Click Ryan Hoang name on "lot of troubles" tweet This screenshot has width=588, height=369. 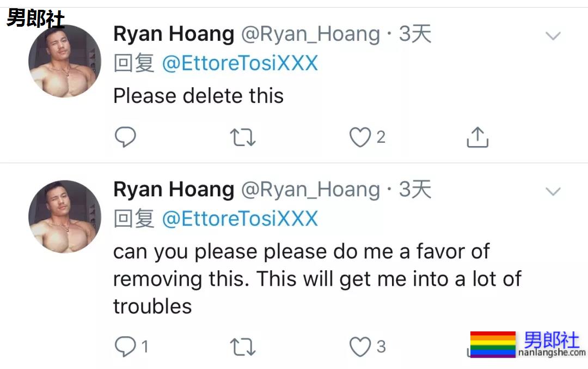coord(174,190)
